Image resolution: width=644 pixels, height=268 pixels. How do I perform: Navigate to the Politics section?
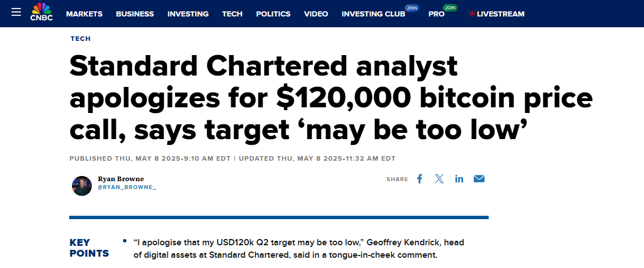273,14
